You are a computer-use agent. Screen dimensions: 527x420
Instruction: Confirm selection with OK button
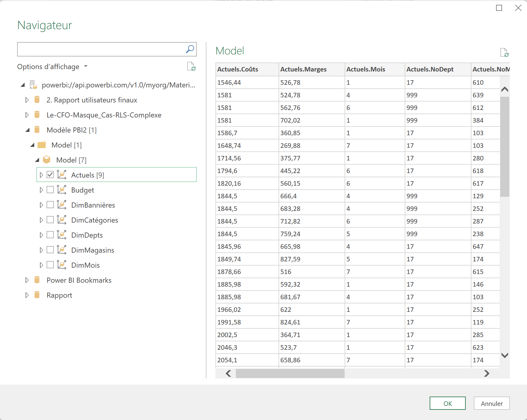[x=448, y=403]
